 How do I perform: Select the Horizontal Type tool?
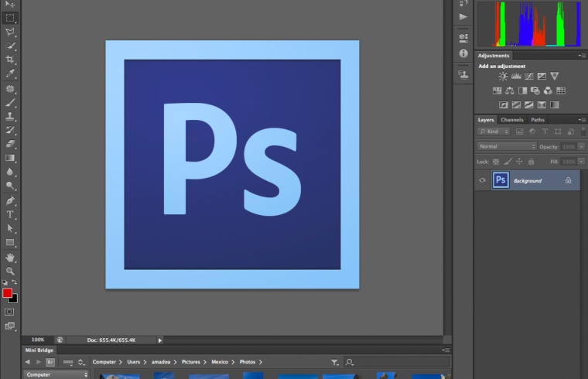(x=10, y=214)
